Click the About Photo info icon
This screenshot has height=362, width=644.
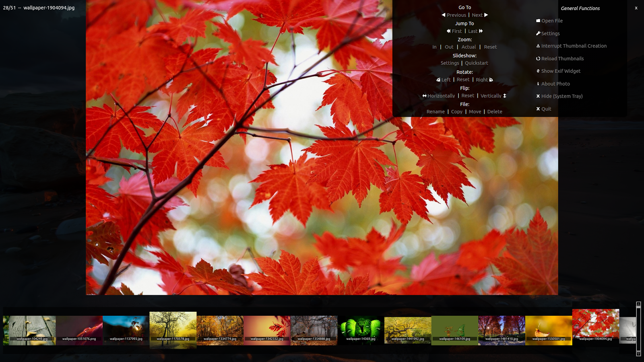(539, 84)
